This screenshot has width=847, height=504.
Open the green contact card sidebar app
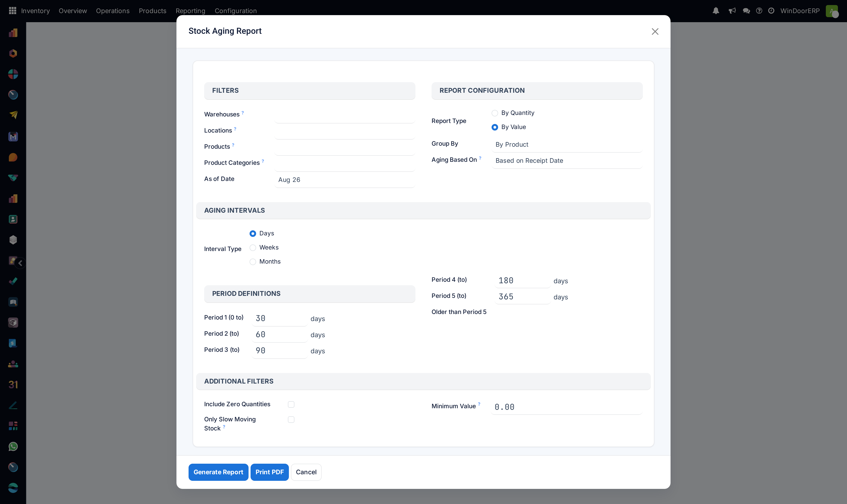(13, 219)
